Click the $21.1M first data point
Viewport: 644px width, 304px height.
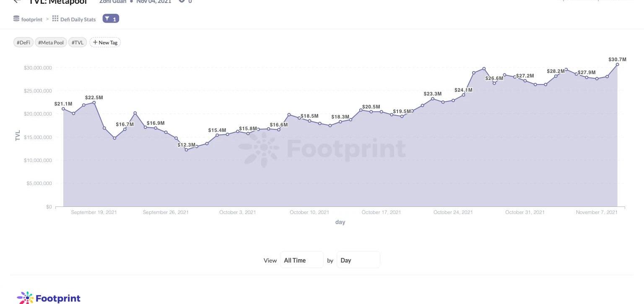coord(63,109)
